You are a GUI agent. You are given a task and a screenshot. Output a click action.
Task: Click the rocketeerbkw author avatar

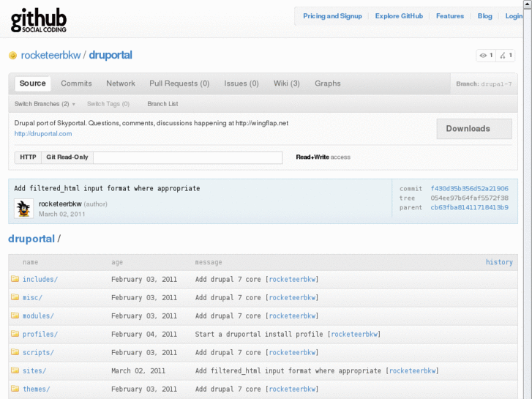point(23,209)
